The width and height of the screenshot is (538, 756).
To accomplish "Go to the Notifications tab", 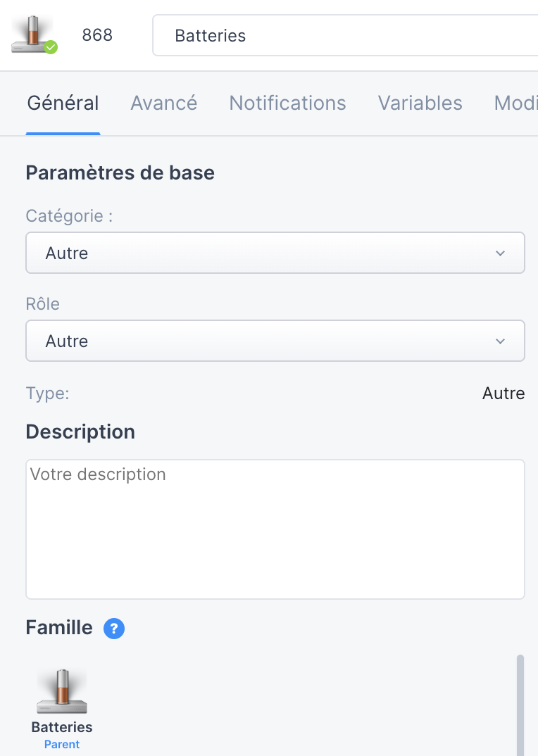I will coord(287,103).
